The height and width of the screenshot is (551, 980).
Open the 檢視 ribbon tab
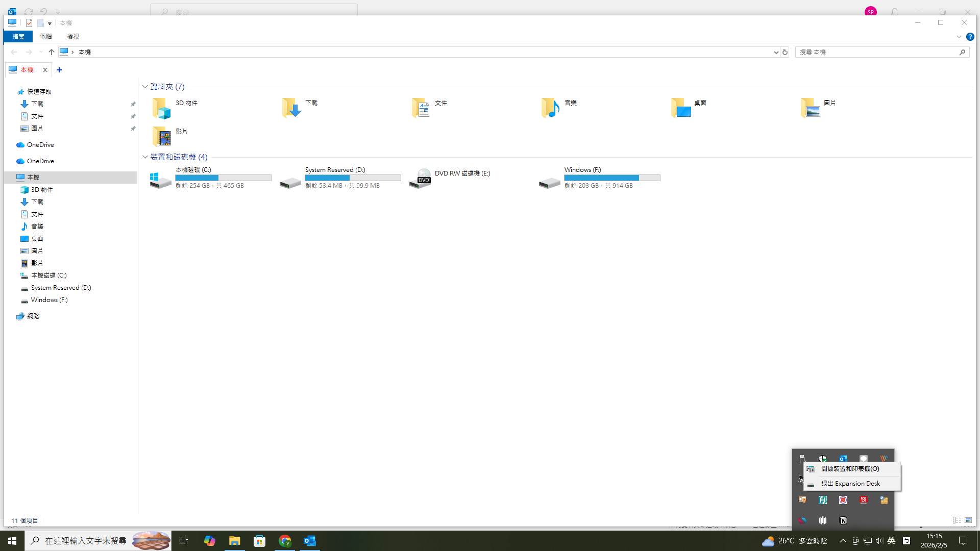point(73,37)
